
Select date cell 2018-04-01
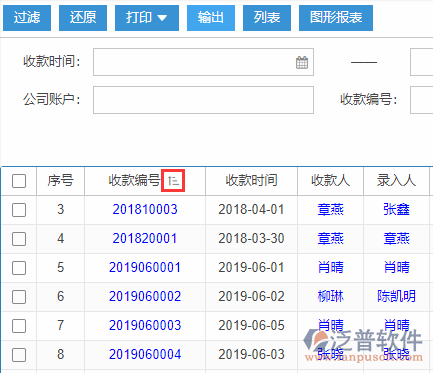[251, 210]
